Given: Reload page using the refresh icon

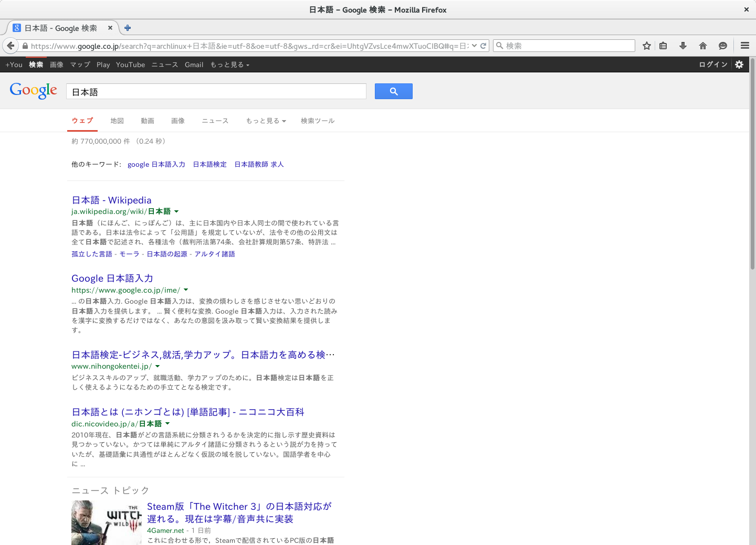Looking at the screenshot, I should click(x=484, y=46).
